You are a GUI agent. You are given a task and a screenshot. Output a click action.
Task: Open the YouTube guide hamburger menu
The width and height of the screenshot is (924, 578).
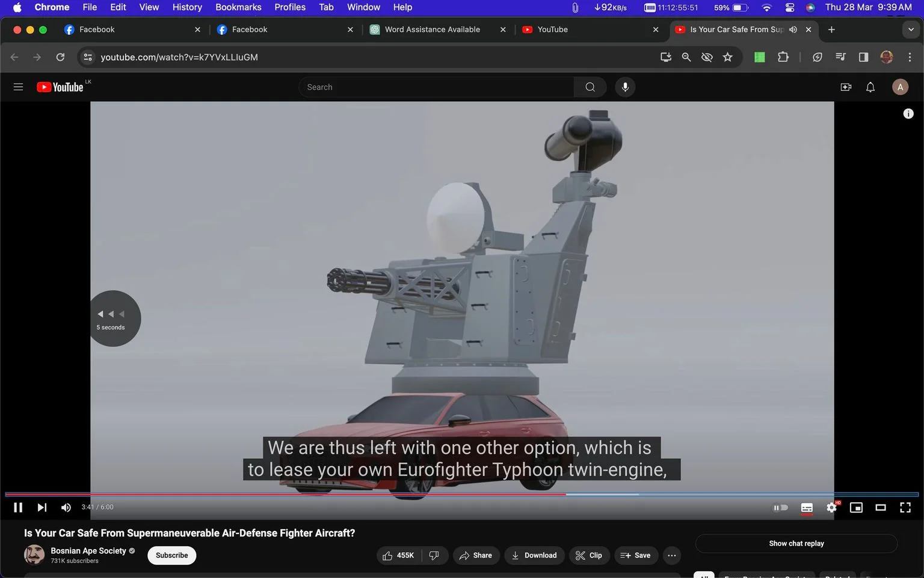[18, 87]
